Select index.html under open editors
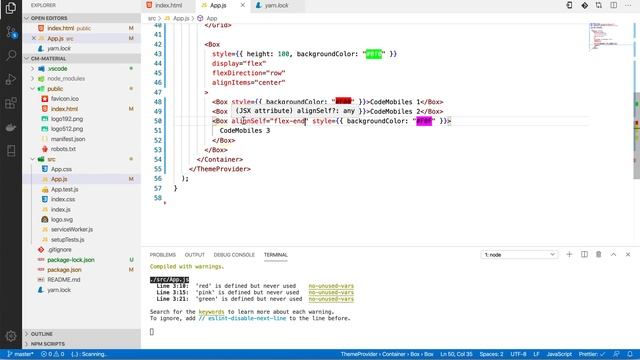This screenshot has width=640, height=360. coord(82,28)
